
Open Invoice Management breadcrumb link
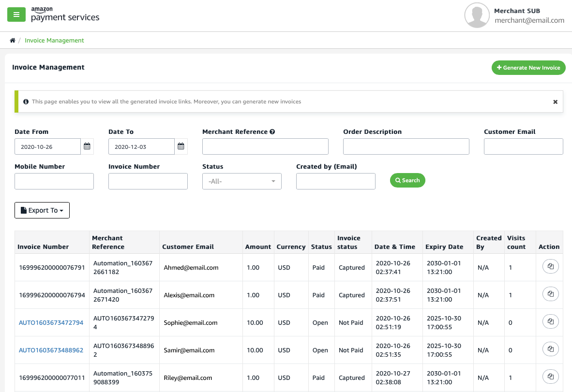[x=54, y=40]
